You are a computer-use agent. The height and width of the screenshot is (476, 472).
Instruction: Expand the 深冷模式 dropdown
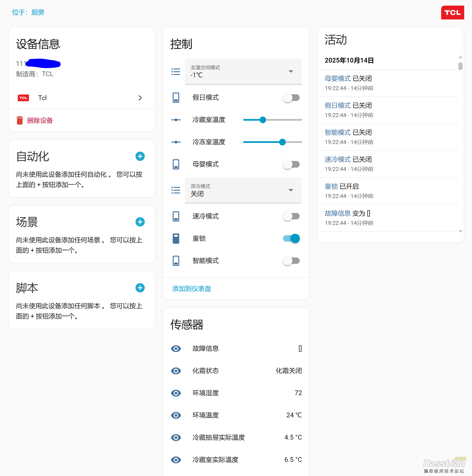(243, 190)
